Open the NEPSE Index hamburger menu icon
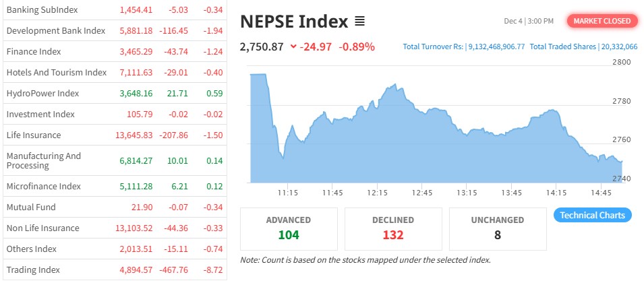 pos(359,22)
